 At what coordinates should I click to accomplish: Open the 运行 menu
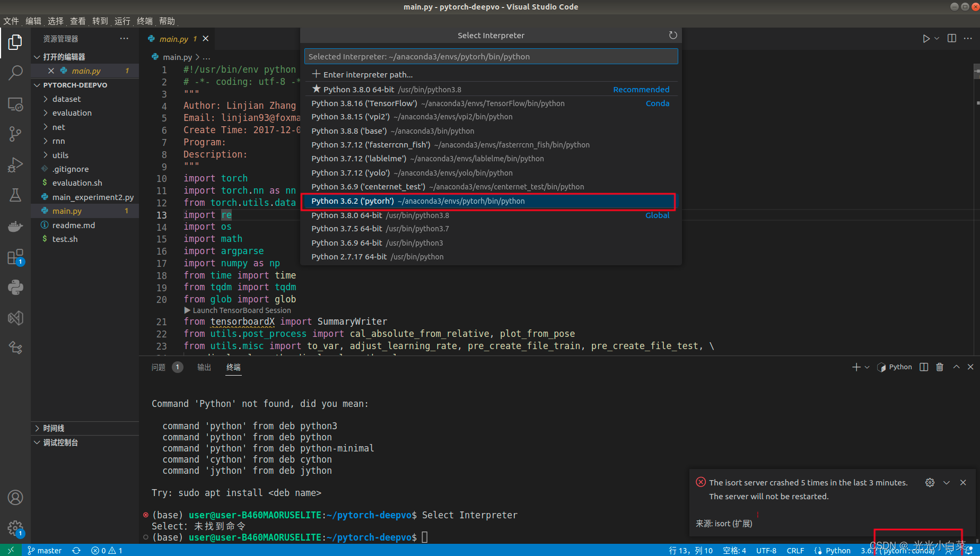click(122, 21)
